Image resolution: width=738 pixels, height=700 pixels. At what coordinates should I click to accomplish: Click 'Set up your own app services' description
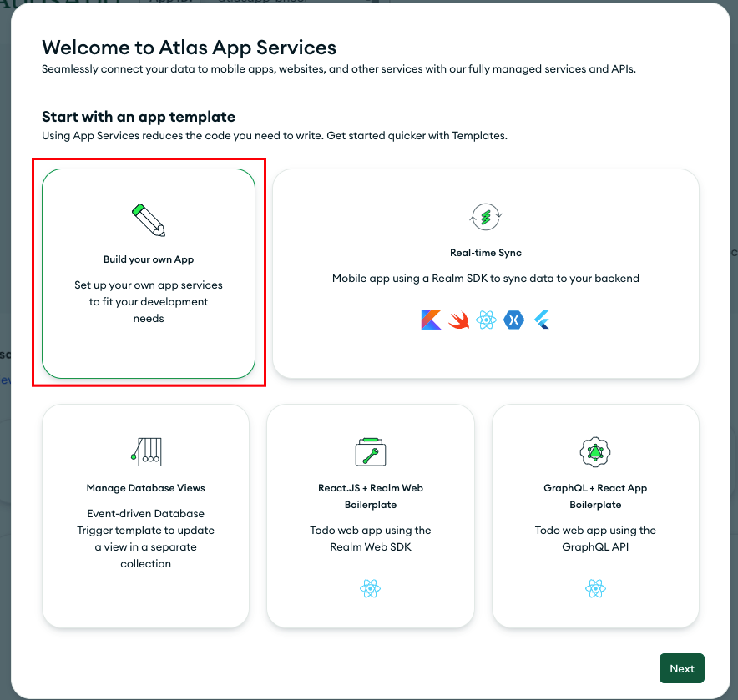[x=149, y=301]
